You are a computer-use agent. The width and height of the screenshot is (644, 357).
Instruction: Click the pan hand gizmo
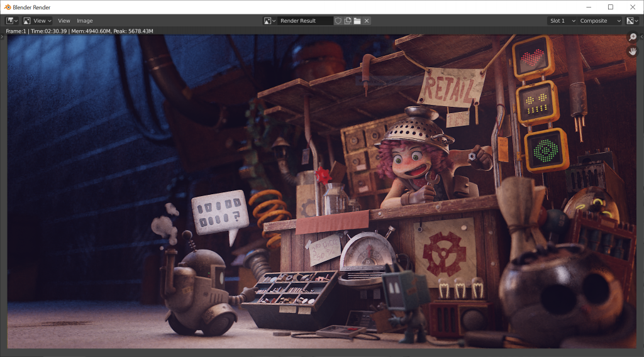tap(633, 52)
